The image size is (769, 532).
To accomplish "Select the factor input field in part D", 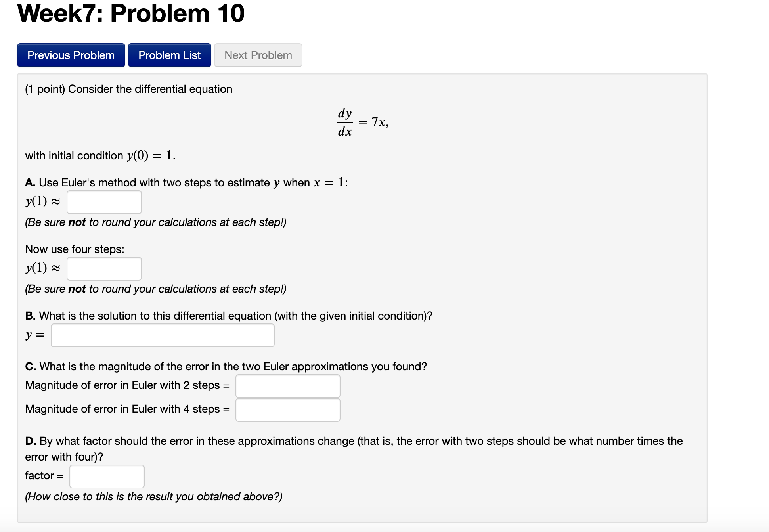I will [x=106, y=476].
